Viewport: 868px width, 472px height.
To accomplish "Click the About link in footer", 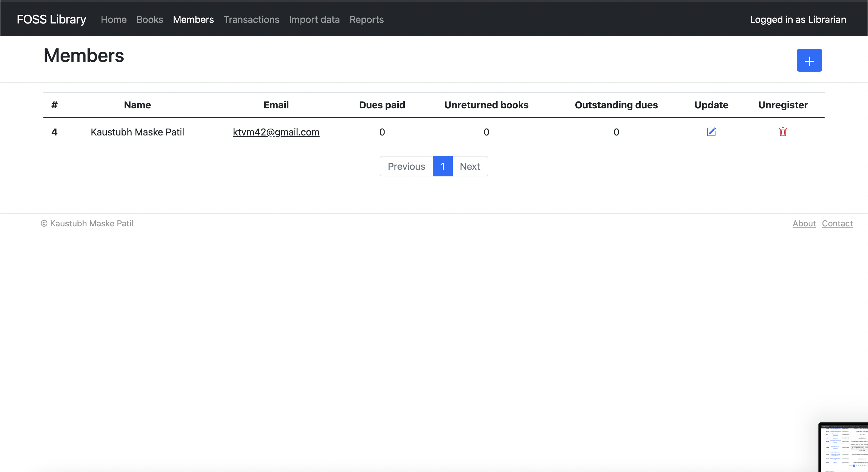I will point(804,223).
